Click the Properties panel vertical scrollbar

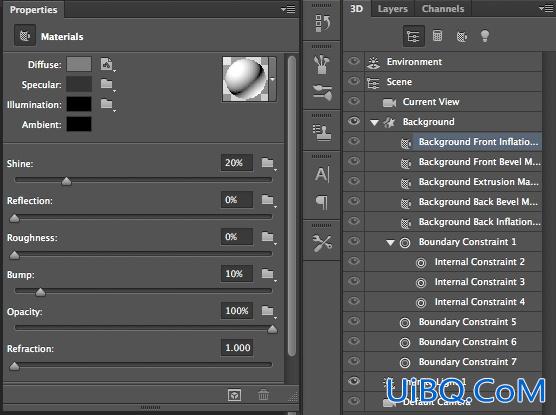[x=292, y=206]
